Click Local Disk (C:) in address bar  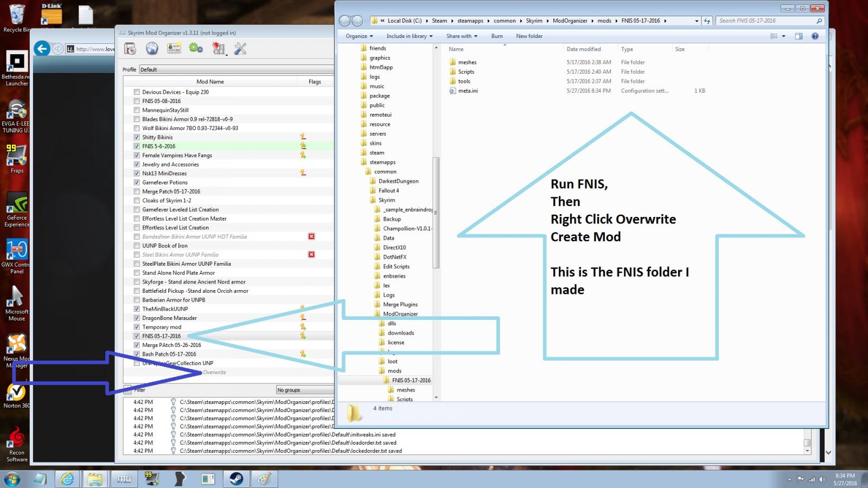(x=405, y=21)
